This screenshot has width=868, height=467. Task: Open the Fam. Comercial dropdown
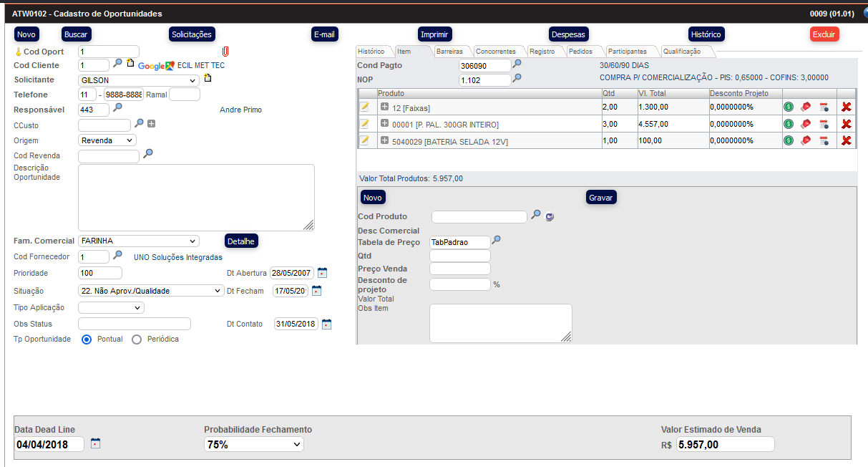[138, 241]
